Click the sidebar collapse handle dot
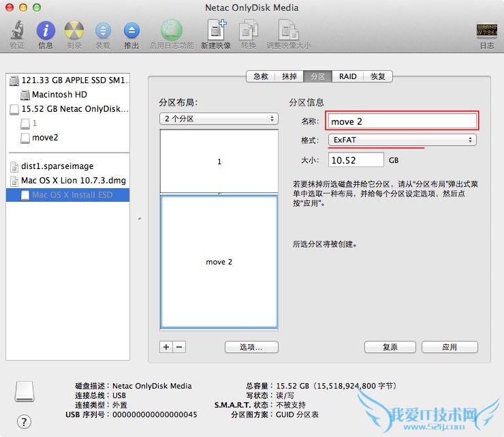Viewport: 504px width, 437px height. tap(140, 219)
